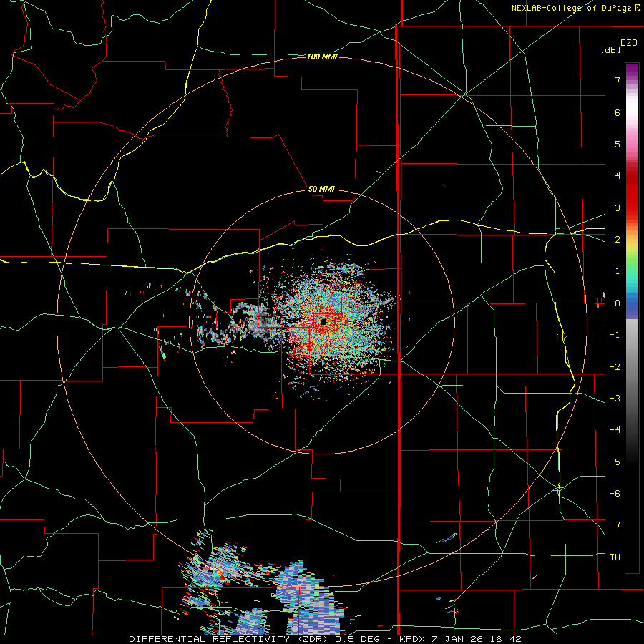Click the 100 NMI range ring label
644x644 pixels.
[322, 57]
